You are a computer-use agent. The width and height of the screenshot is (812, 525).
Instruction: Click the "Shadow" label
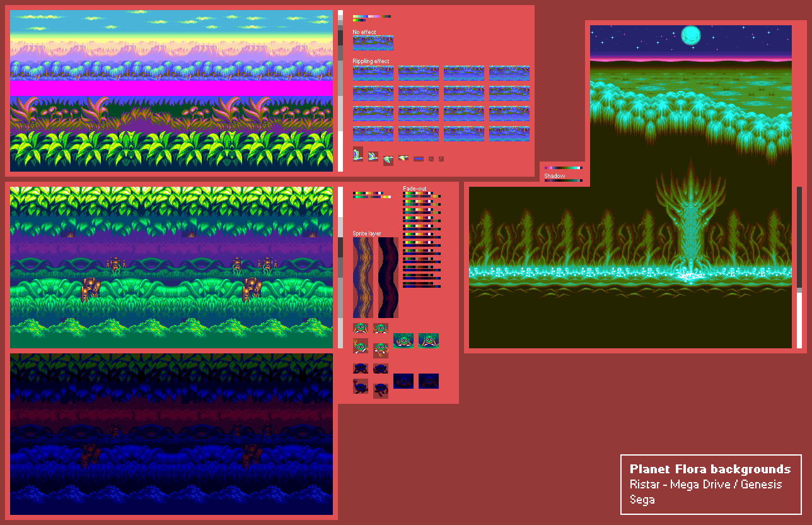[555, 175]
